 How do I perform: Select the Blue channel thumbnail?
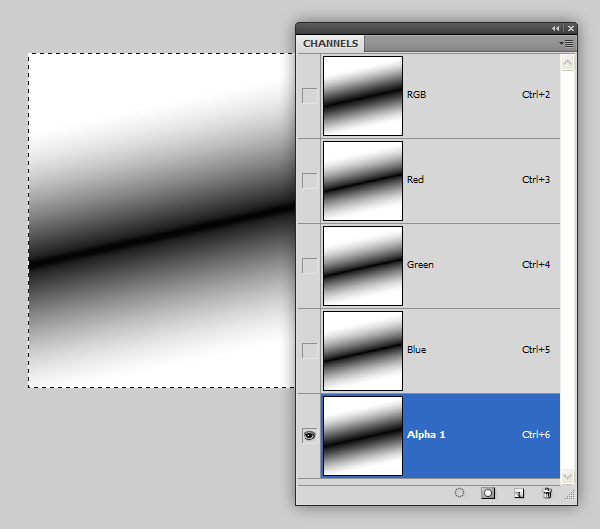(x=363, y=351)
